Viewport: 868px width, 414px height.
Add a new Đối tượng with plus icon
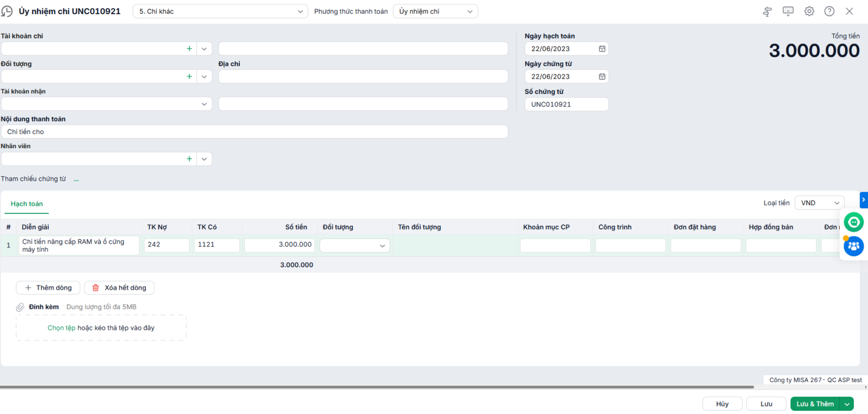tap(189, 77)
